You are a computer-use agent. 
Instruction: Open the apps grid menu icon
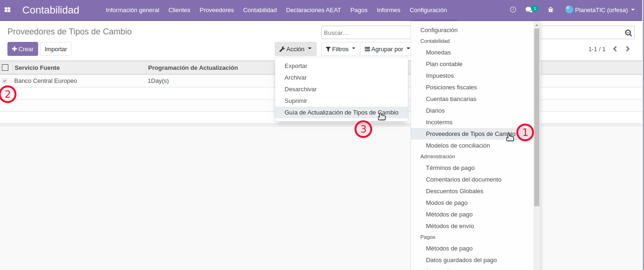click(8, 10)
